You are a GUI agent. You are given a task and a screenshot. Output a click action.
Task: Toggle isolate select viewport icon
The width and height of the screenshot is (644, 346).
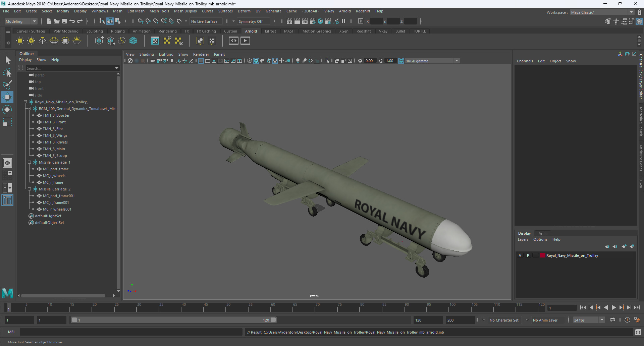[x=327, y=61]
